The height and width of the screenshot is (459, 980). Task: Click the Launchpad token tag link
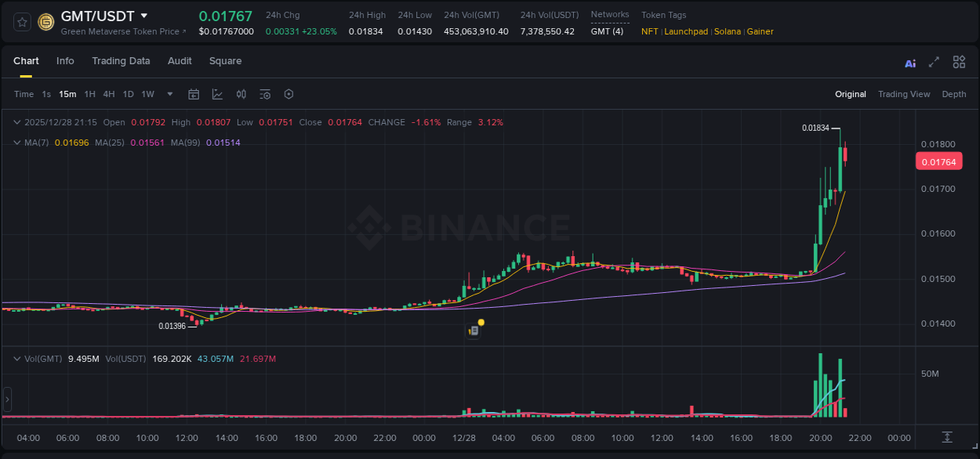pos(686,32)
